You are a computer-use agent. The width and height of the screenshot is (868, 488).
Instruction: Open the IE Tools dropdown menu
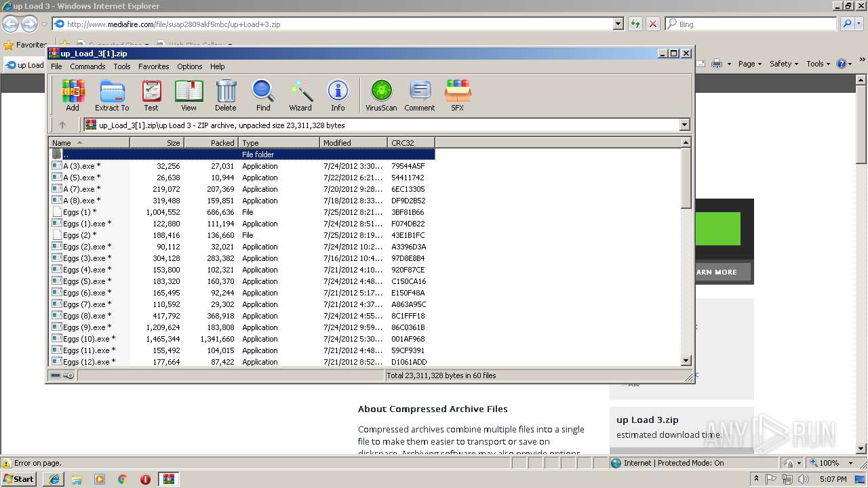coord(818,64)
